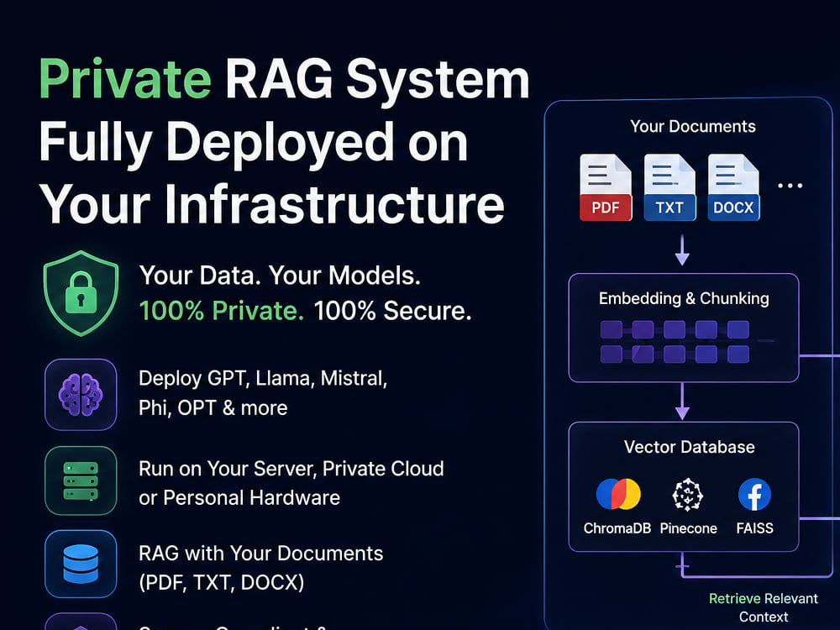Click 'Run on Your Server, Private Cloud' text
The image size is (840, 630).
pyautogui.click(x=291, y=469)
